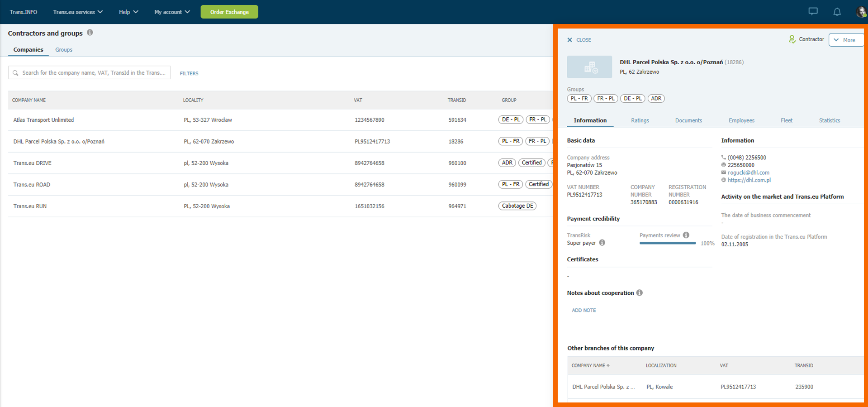This screenshot has height=407, width=868.
Task: Open Trans.INFO in the top bar
Action: (24, 12)
